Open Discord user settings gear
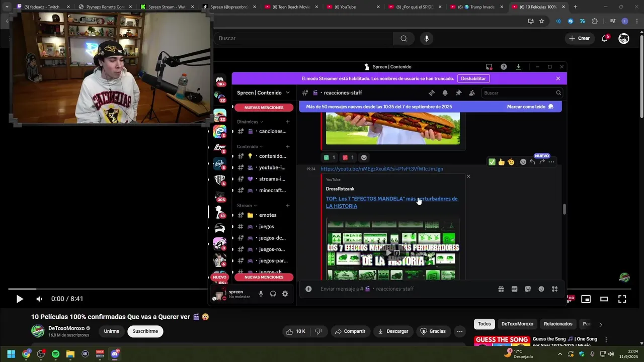Screen dimensions: 644x362 click(285, 294)
